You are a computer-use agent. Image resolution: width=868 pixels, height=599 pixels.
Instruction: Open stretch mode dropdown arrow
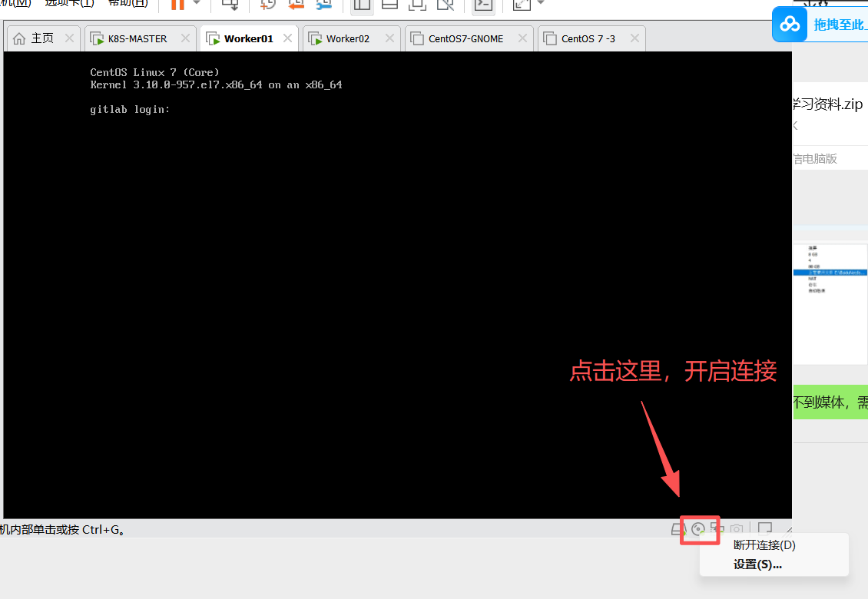pos(541,3)
